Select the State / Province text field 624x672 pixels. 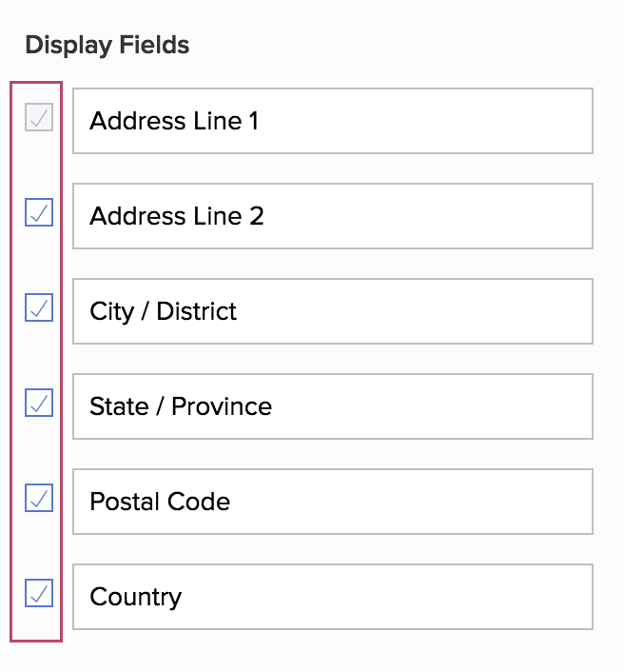pyautogui.click(x=333, y=406)
